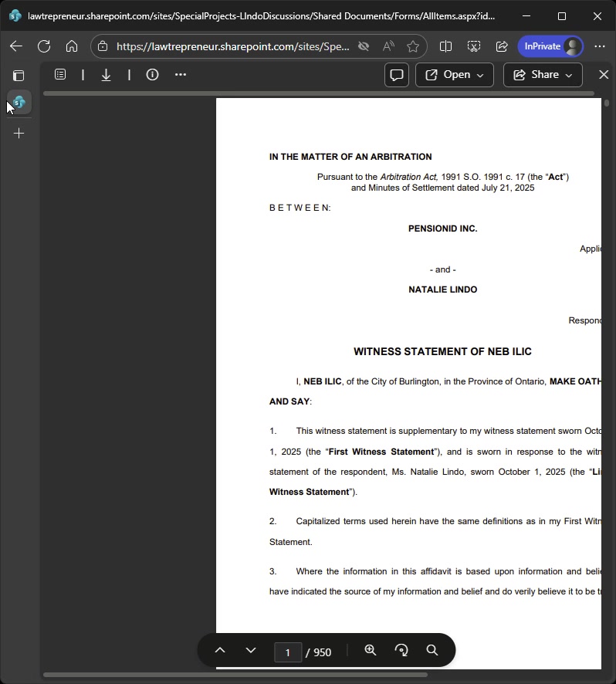
Task: Toggle tracking prevention eye icon in address bar
Action: 364,46
